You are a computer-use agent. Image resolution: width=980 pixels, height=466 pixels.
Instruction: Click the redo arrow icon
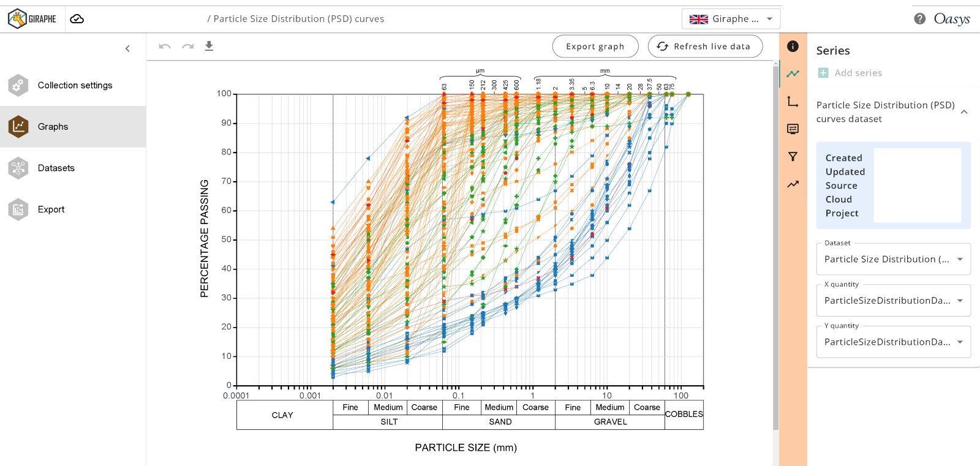[187, 47]
